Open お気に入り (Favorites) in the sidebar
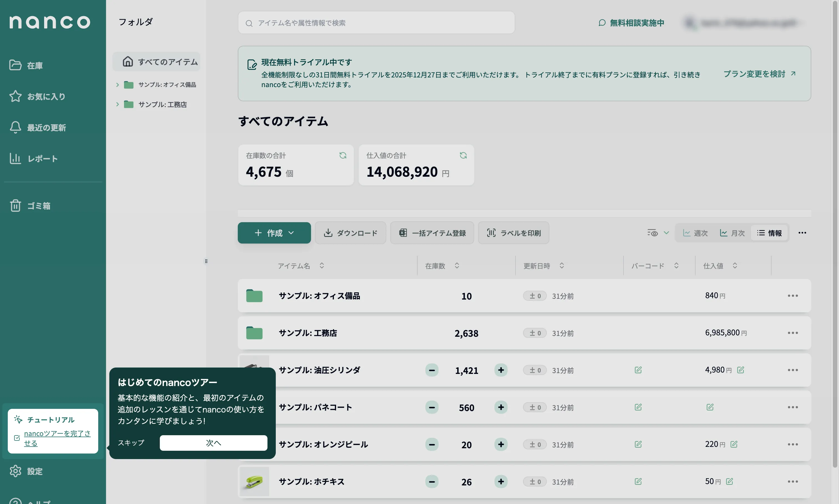Image resolution: width=839 pixels, height=504 pixels. click(46, 97)
